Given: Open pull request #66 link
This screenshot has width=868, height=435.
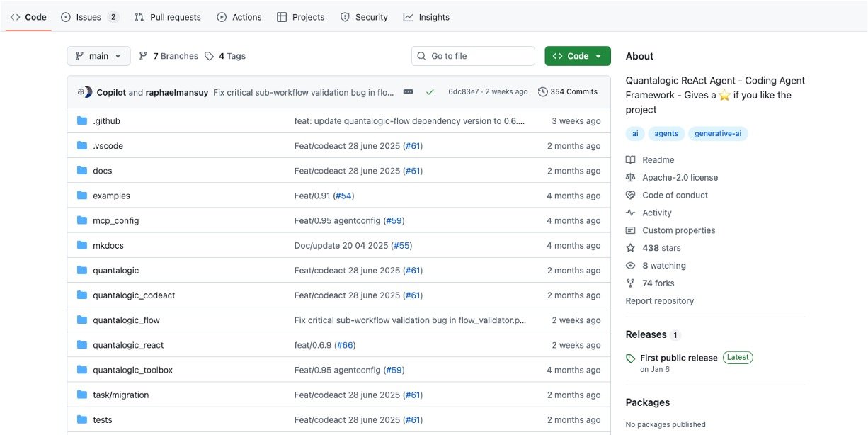Looking at the screenshot, I should (x=345, y=345).
